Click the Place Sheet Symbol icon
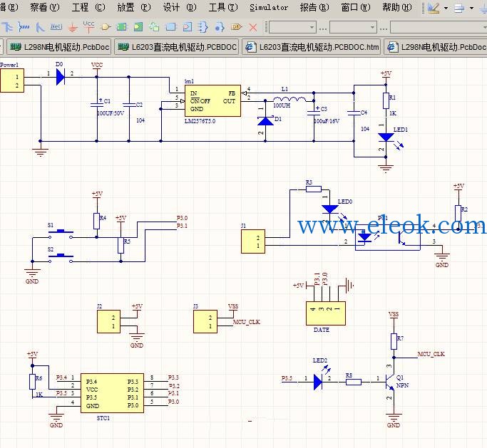 coord(122,27)
